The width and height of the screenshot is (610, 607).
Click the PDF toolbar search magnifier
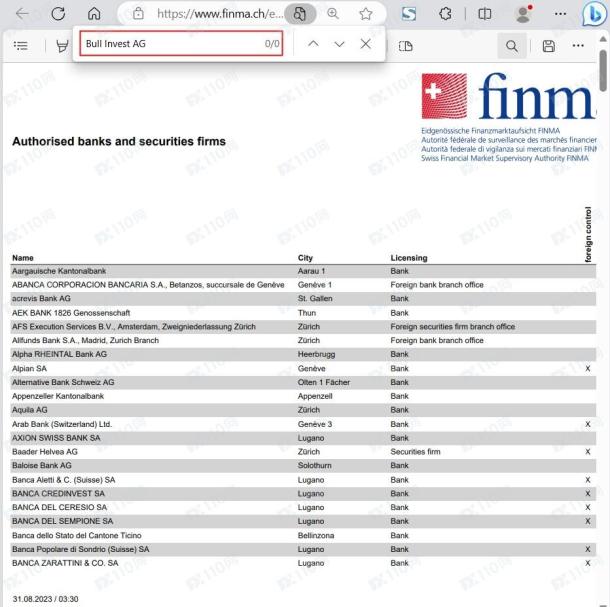pyautogui.click(x=512, y=46)
